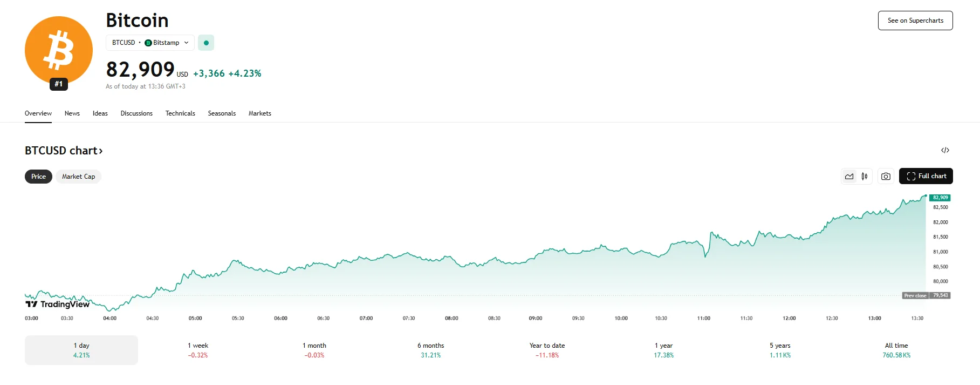Viewport: 980px width, 385px height.
Task: Select the All time range
Action: 896,350
